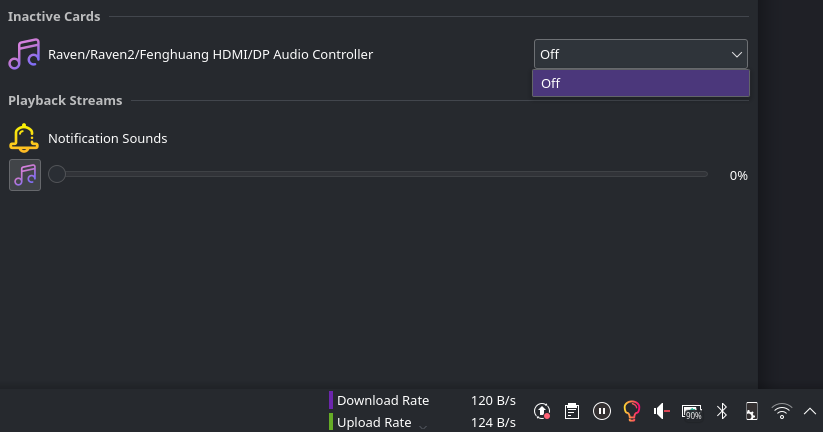The width and height of the screenshot is (823, 432).
Task: Open the KDE Connect phone tray icon
Action: (752, 411)
